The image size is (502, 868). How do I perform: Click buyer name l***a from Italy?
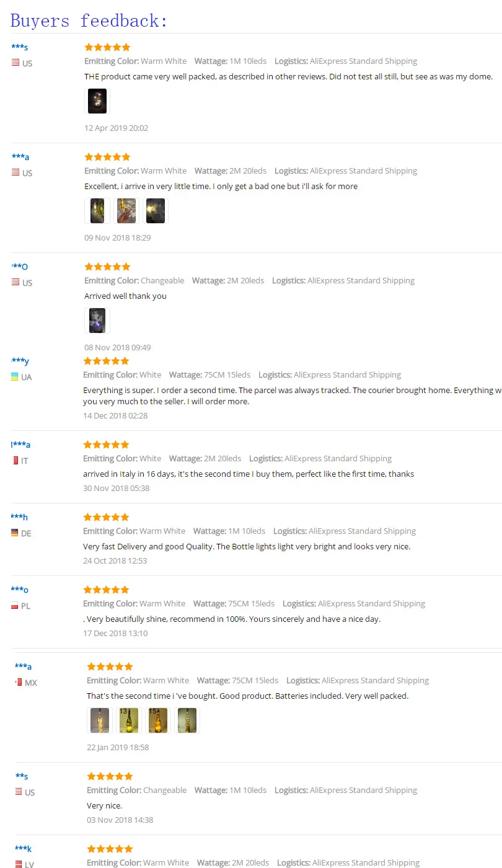point(20,445)
